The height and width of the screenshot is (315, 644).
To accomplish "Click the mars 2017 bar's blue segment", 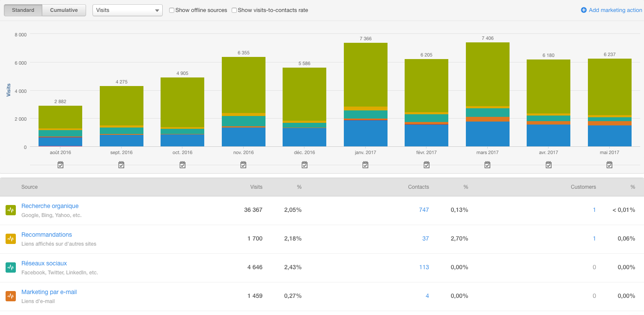I will point(488,134).
